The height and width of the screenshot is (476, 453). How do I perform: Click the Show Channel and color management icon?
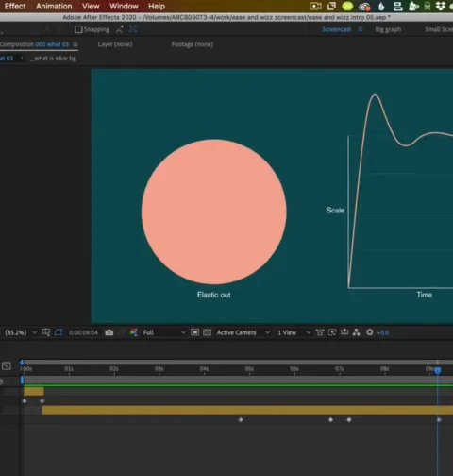point(134,332)
